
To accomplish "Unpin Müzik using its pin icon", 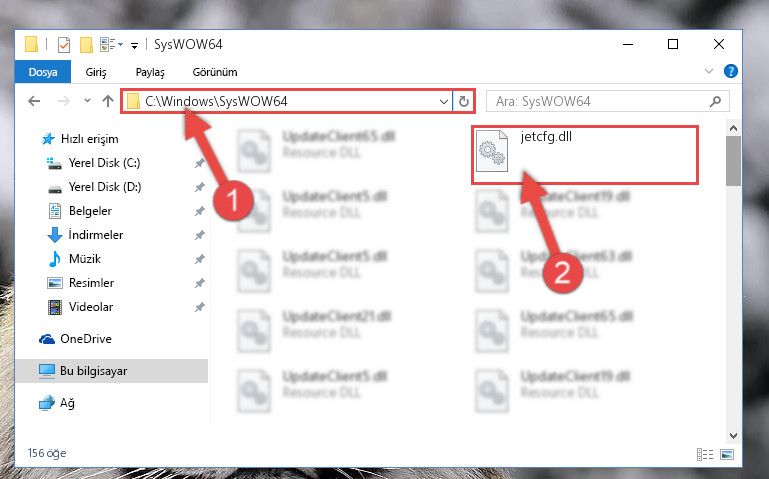I will pos(199,259).
